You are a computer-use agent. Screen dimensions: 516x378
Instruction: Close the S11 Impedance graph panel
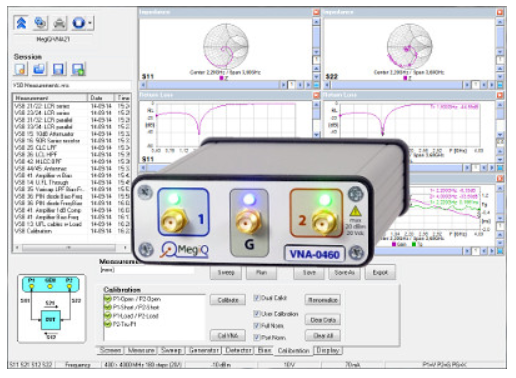316,12
